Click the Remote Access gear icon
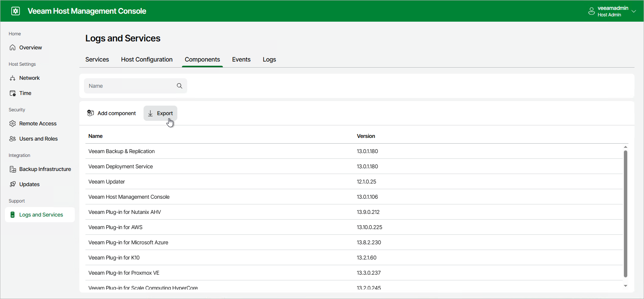 13,123
